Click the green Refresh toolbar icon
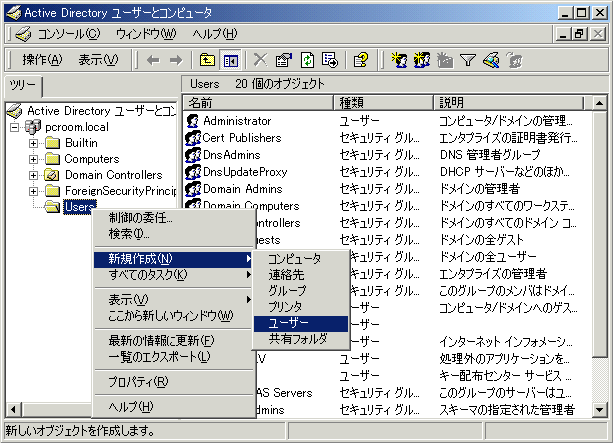 [x=307, y=60]
